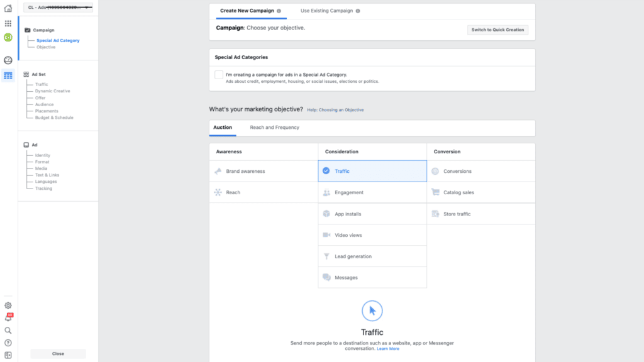The height and width of the screenshot is (362, 644).
Task: Select the Conversions objective
Action: pyautogui.click(x=457, y=171)
